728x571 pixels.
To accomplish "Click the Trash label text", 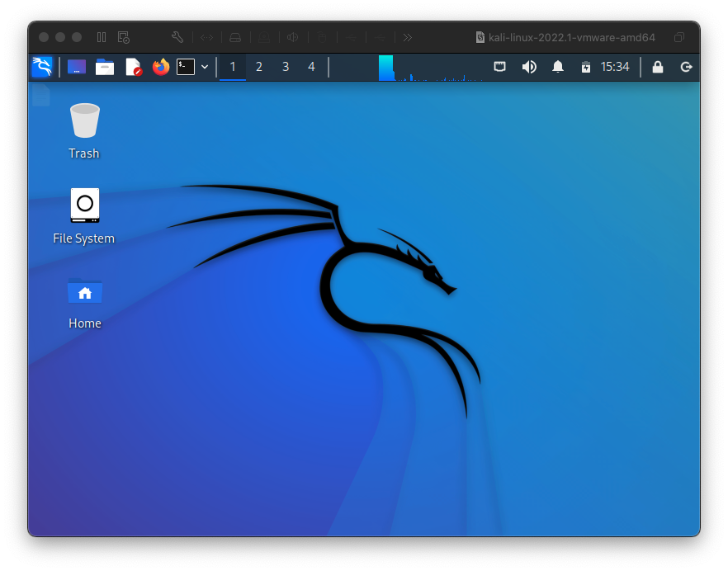I will point(84,153).
